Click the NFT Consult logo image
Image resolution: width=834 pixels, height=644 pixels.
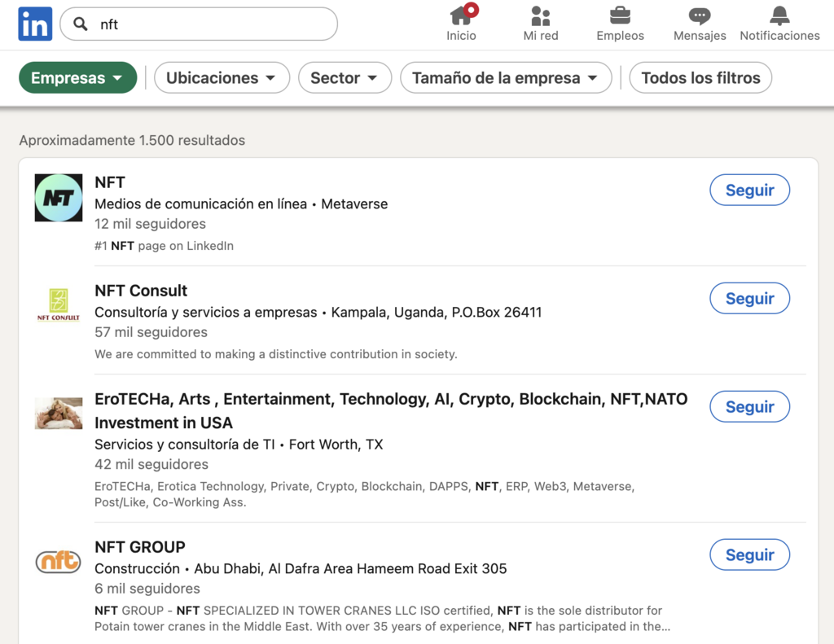58,304
